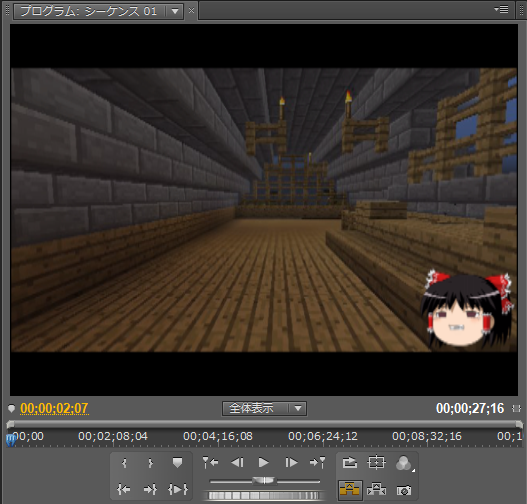Open the panel menu at top right
Screen dimensions: 527x504
pos(501,9)
